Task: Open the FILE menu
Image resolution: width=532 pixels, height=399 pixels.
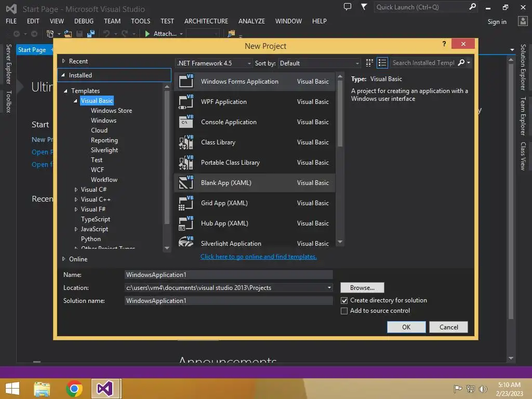Action: pyautogui.click(x=11, y=21)
